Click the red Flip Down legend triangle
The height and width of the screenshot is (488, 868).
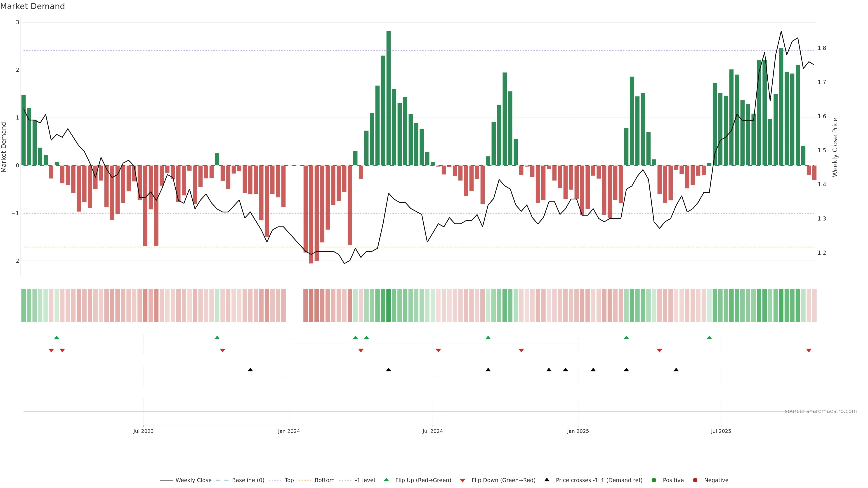click(x=462, y=480)
